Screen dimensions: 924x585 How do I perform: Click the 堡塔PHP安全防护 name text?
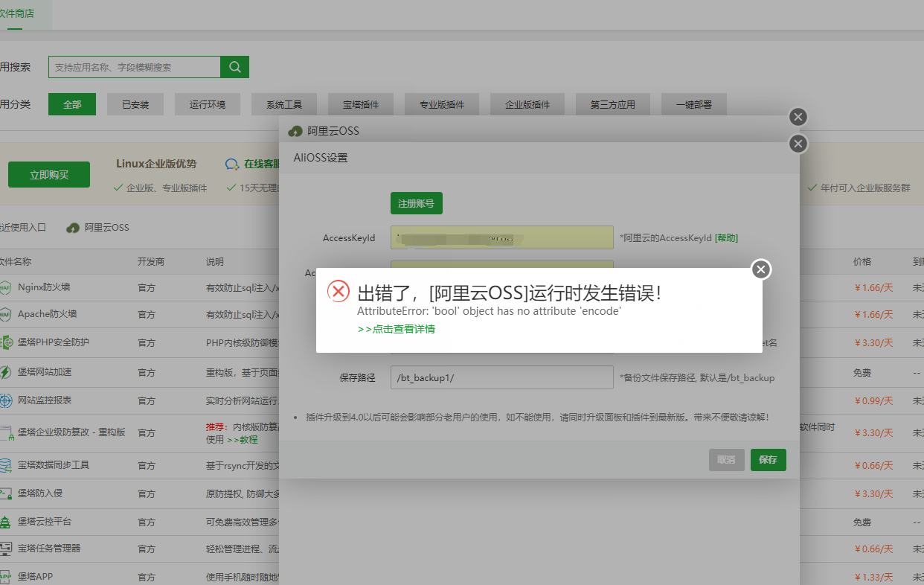pyautogui.click(x=54, y=342)
